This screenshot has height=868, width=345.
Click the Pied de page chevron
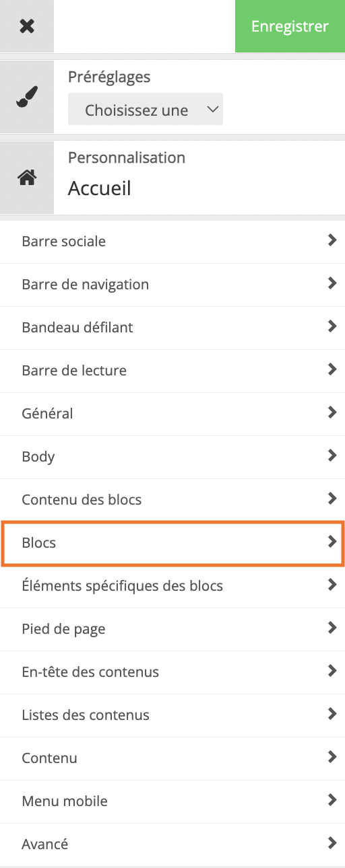click(332, 628)
